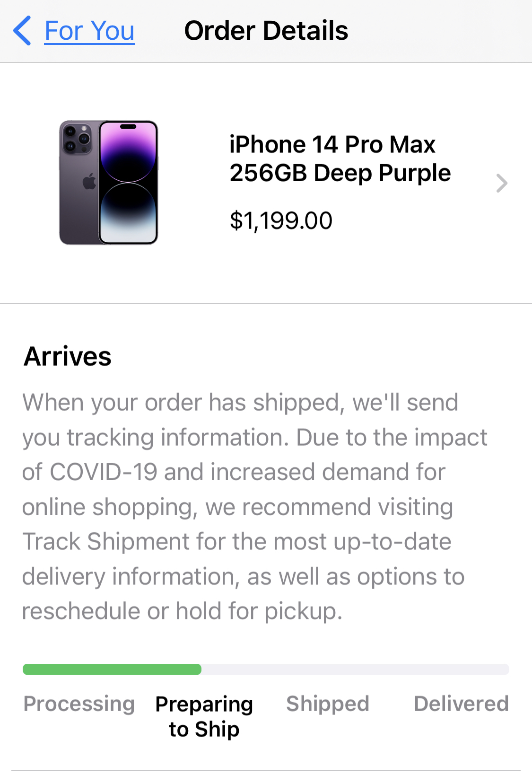Click the COVID-19 mention in the shipping notice
The height and width of the screenshot is (784, 532).
(x=103, y=472)
